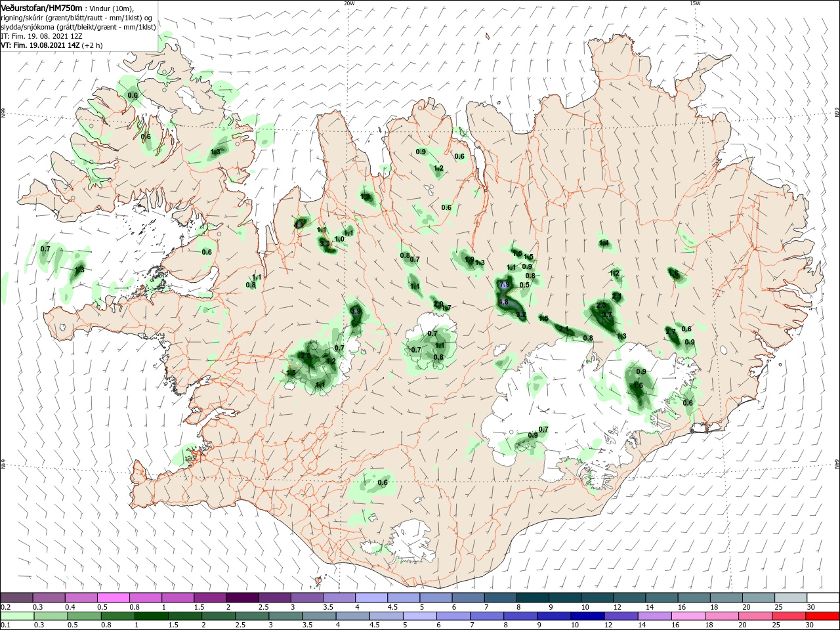Image resolution: width=840 pixels, height=630 pixels.
Task: Click the 20W longitude label
Action: click(x=349, y=3)
